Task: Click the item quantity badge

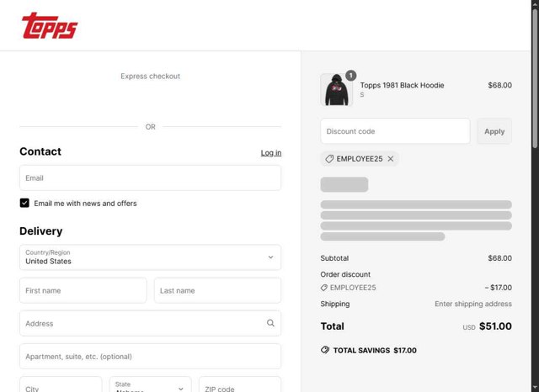Action: [x=350, y=75]
